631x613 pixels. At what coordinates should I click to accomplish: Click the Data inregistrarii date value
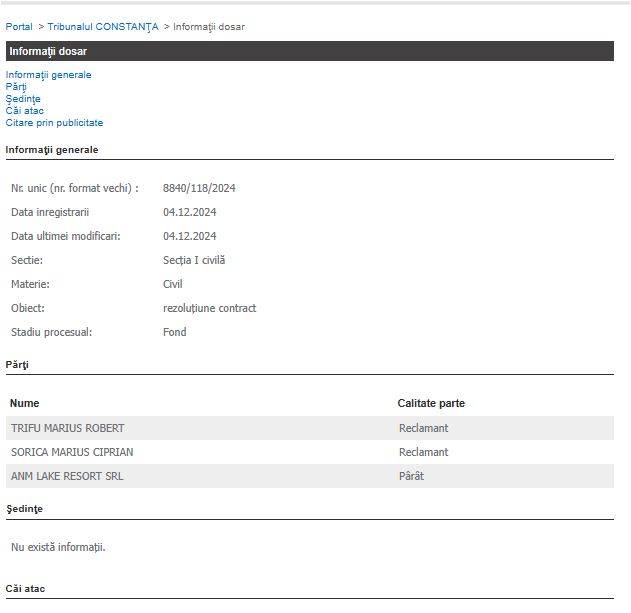point(189,212)
